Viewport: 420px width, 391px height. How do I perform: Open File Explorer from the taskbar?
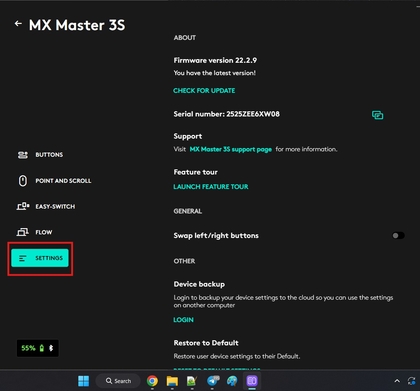(172, 381)
